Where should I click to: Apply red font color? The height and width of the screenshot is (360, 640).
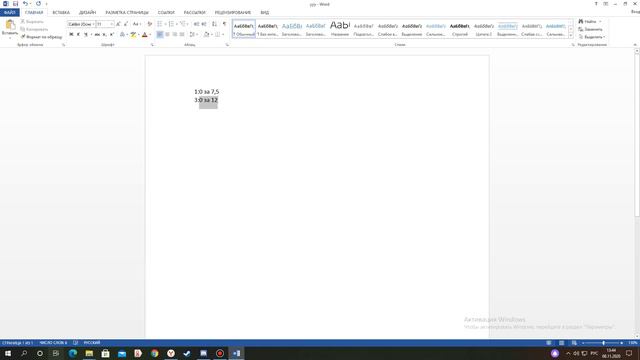pos(144,35)
